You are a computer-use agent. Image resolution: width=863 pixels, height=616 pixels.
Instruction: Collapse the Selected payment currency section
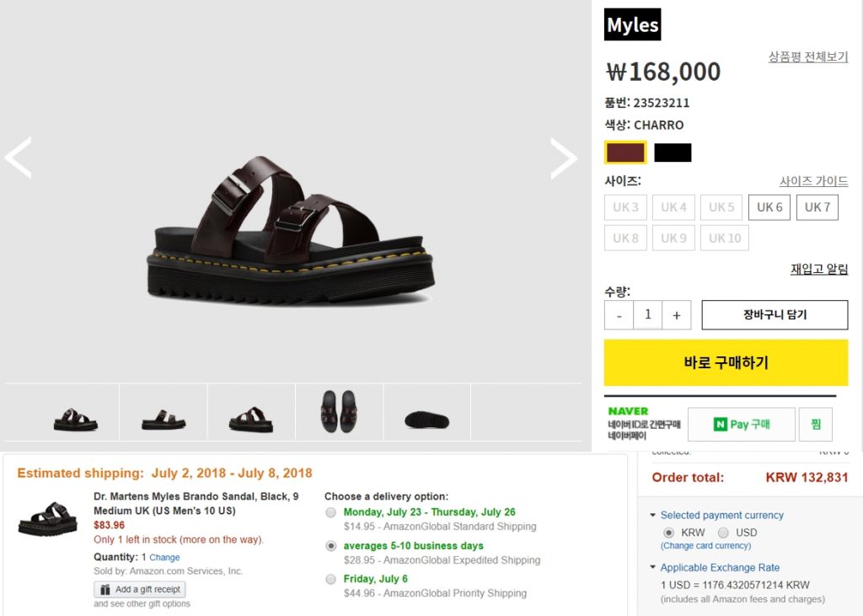coord(653,515)
